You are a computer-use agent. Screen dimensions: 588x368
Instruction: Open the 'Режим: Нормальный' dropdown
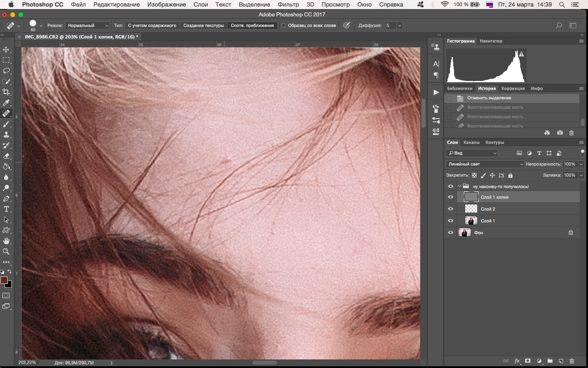point(88,25)
